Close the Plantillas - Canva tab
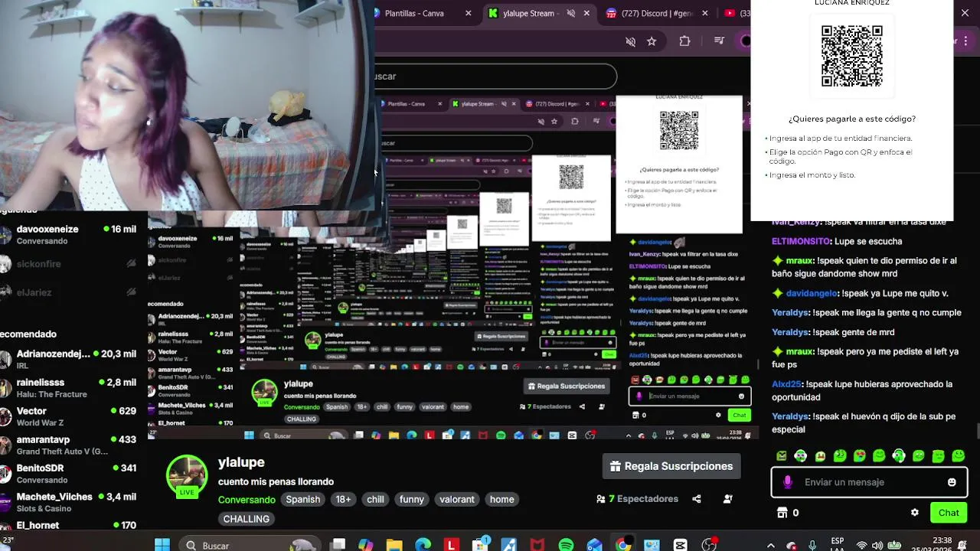This screenshot has width=980, height=551. tap(469, 13)
